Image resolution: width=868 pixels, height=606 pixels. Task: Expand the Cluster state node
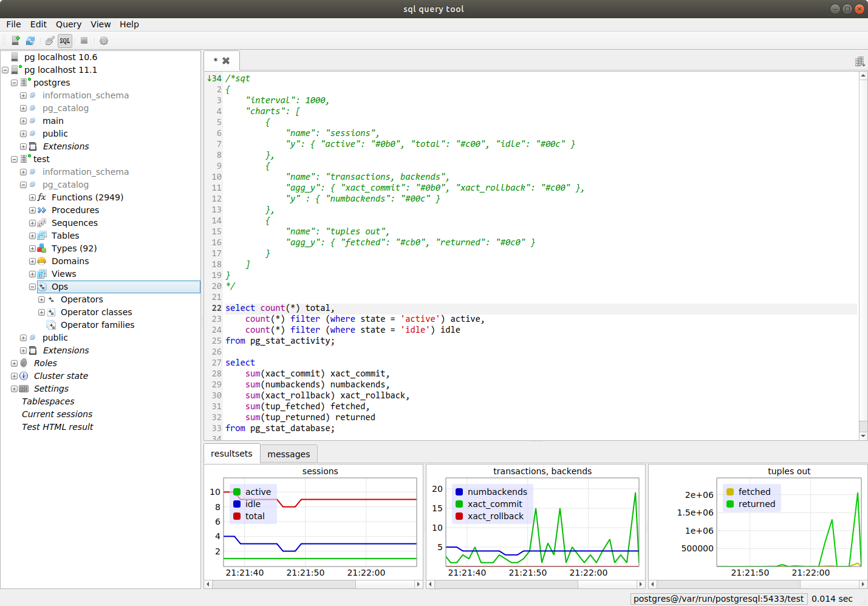pos(14,376)
